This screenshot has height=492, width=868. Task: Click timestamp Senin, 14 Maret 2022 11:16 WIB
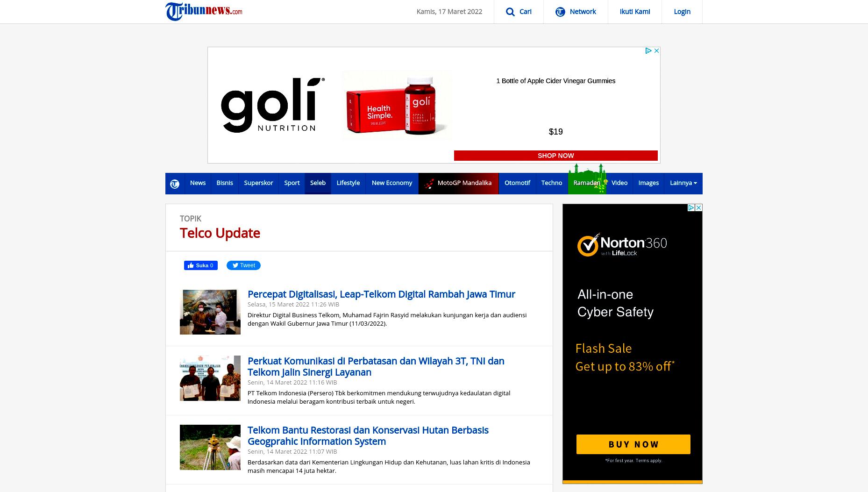pyautogui.click(x=292, y=383)
